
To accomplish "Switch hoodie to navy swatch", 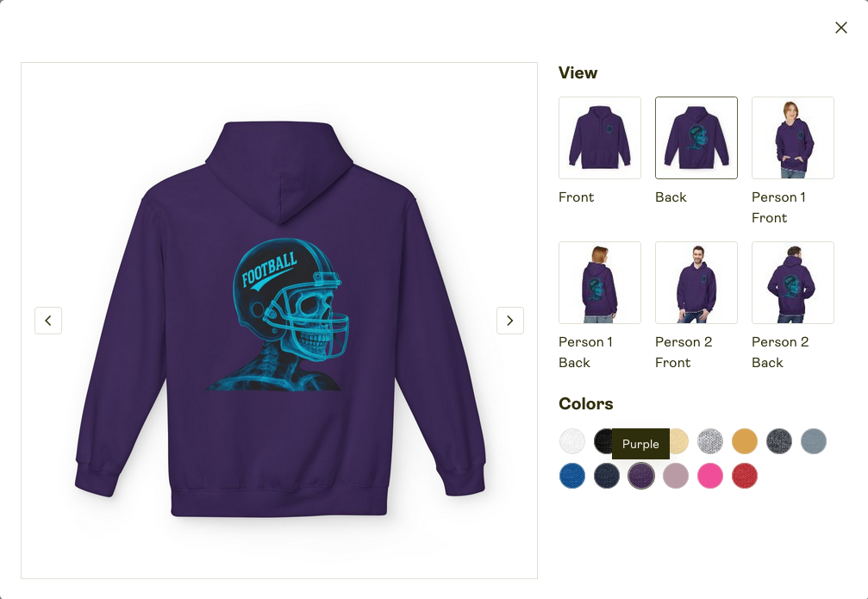I will click(607, 476).
